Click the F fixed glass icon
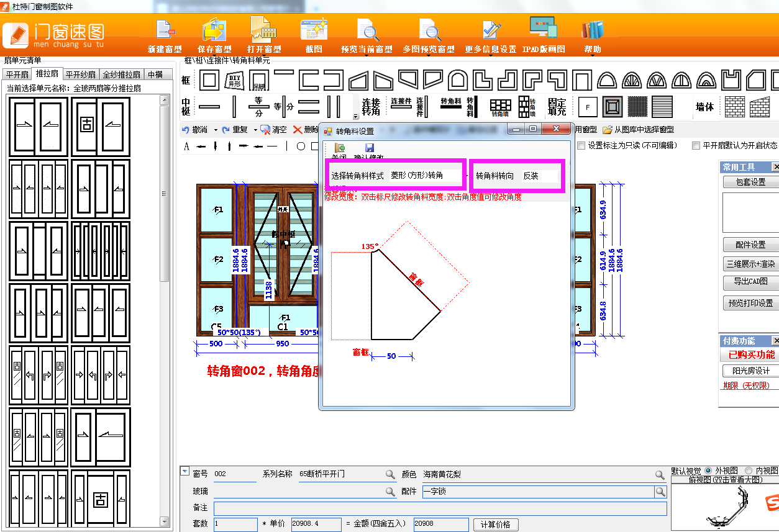This screenshot has width=779, height=532. tap(587, 107)
